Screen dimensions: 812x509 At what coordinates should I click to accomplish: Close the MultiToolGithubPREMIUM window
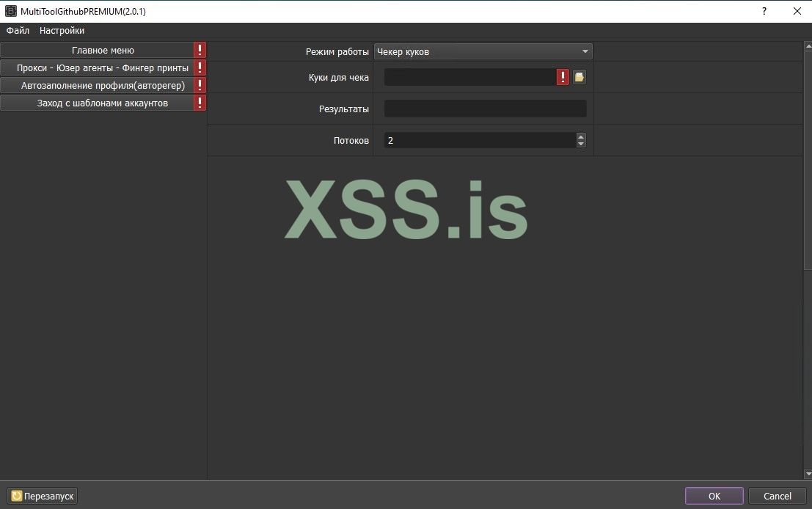click(x=797, y=12)
